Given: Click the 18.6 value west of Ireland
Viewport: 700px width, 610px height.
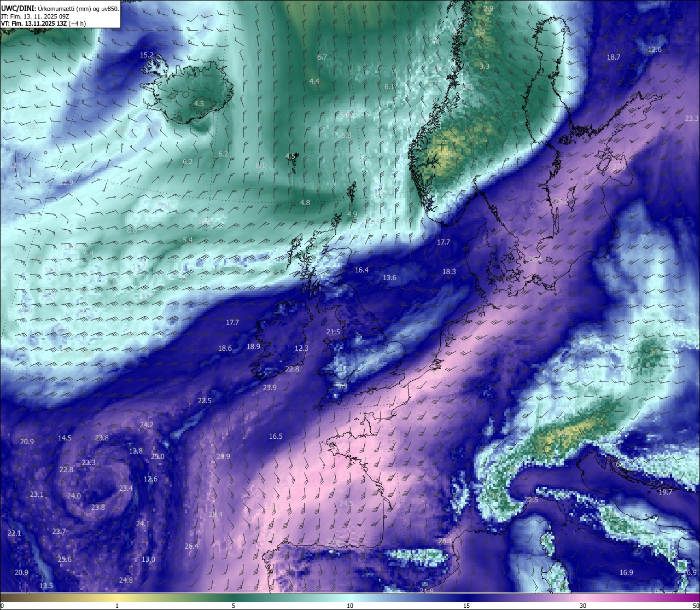Looking at the screenshot, I should tap(225, 348).
